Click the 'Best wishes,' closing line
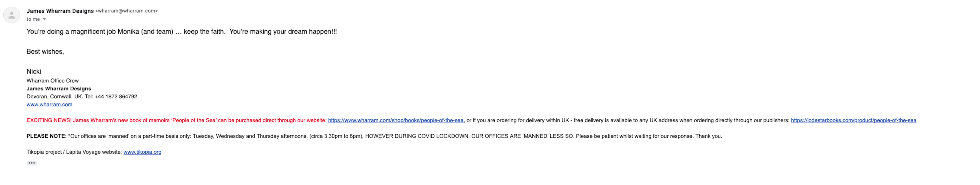 click(45, 52)
